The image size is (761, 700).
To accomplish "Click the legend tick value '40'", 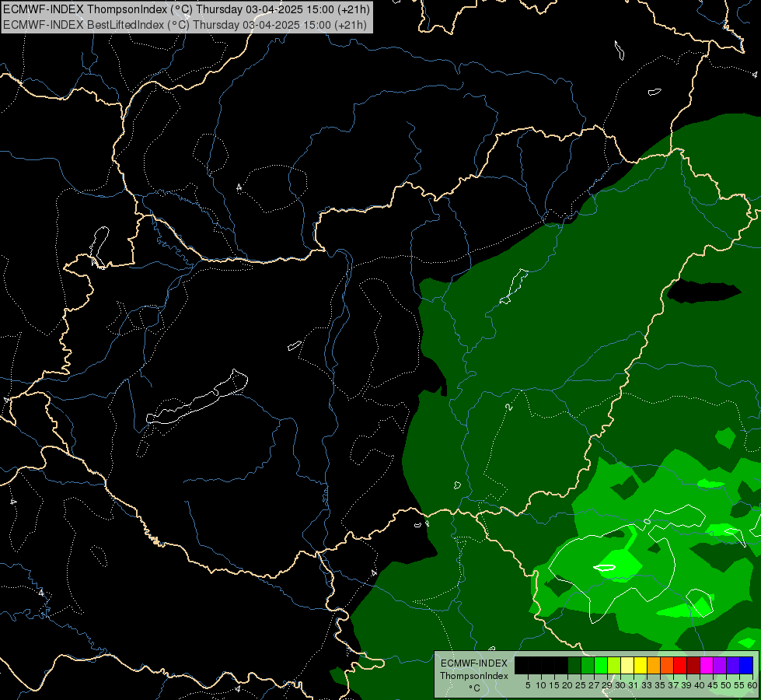I will coord(700,685).
